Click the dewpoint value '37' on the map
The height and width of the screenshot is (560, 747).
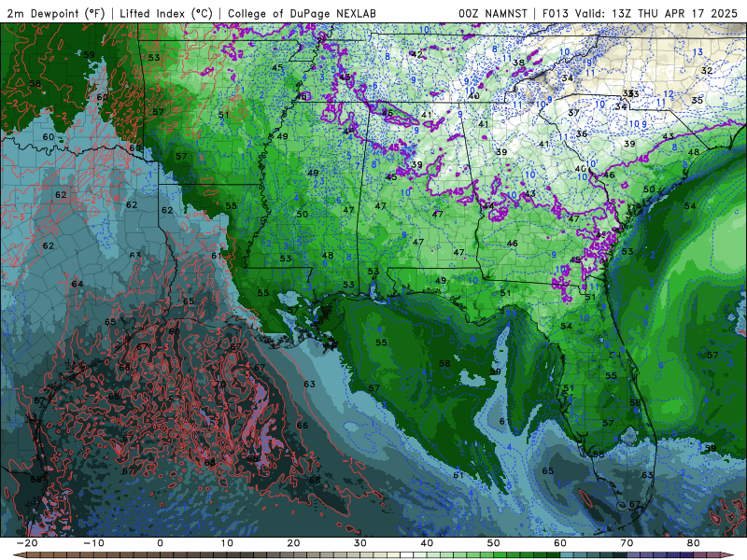tap(573, 113)
